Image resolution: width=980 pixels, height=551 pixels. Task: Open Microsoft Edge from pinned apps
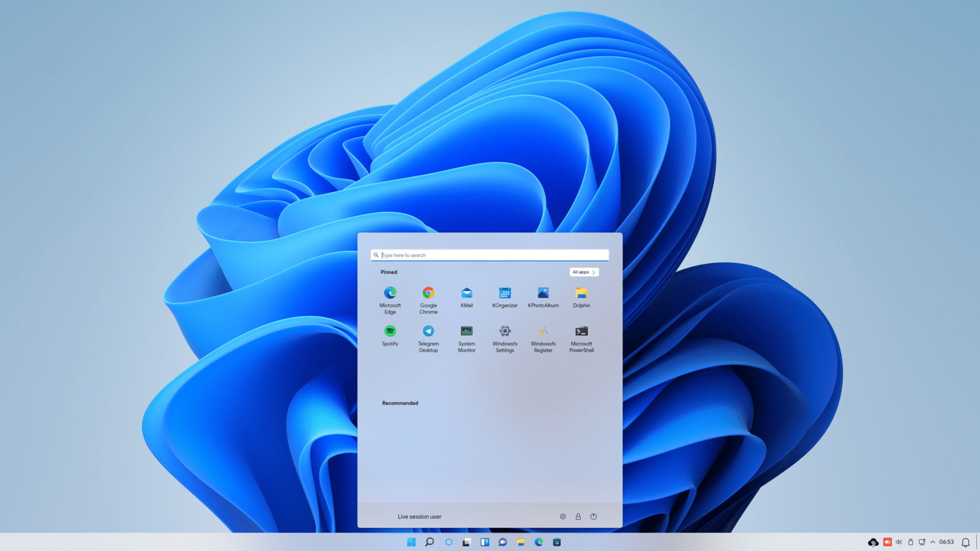390,300
